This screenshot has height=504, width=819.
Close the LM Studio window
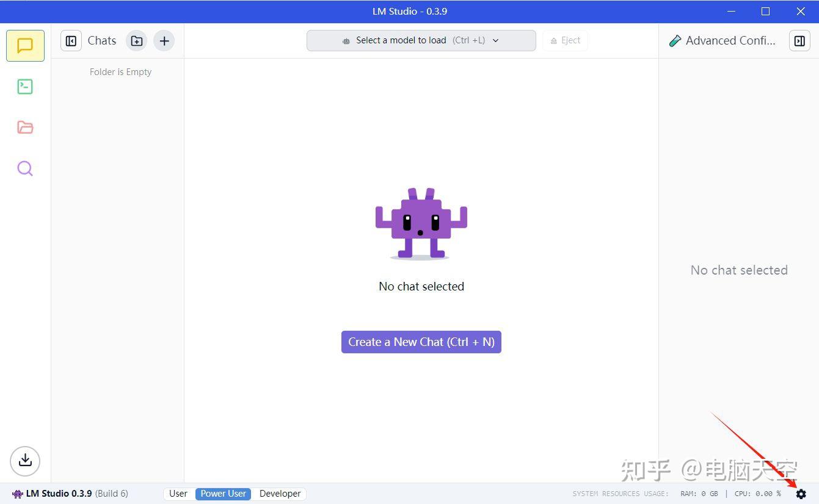801,12
